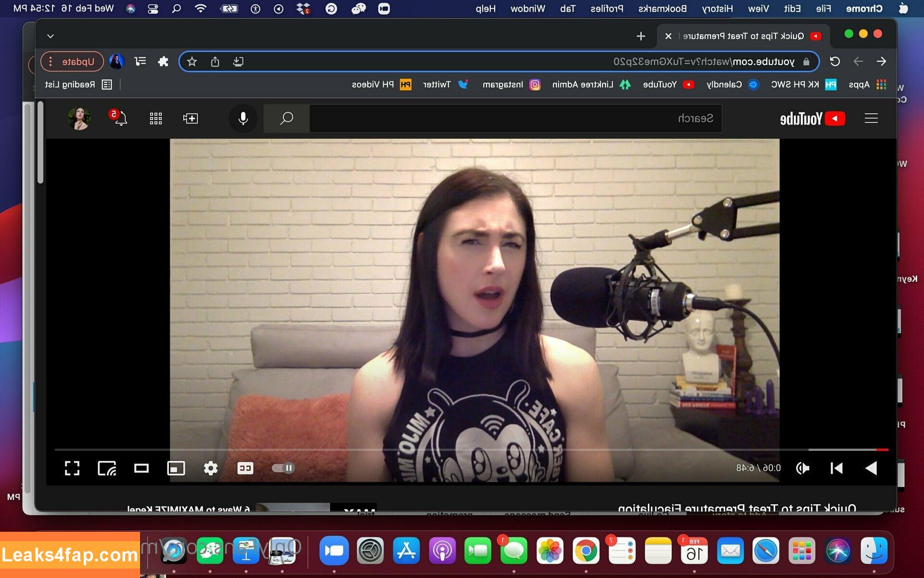Open the App Store from the Dock
This screenshot has height=578, width=924.
406,551
